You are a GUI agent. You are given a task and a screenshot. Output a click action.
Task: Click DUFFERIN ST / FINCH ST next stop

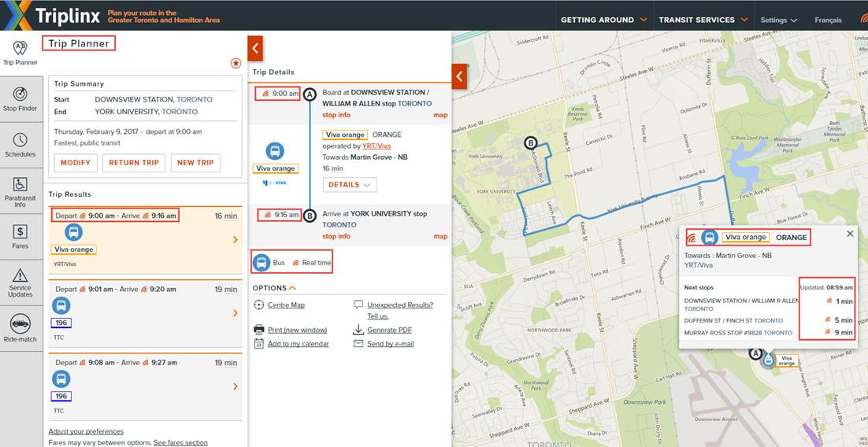[x=733, y=320]
